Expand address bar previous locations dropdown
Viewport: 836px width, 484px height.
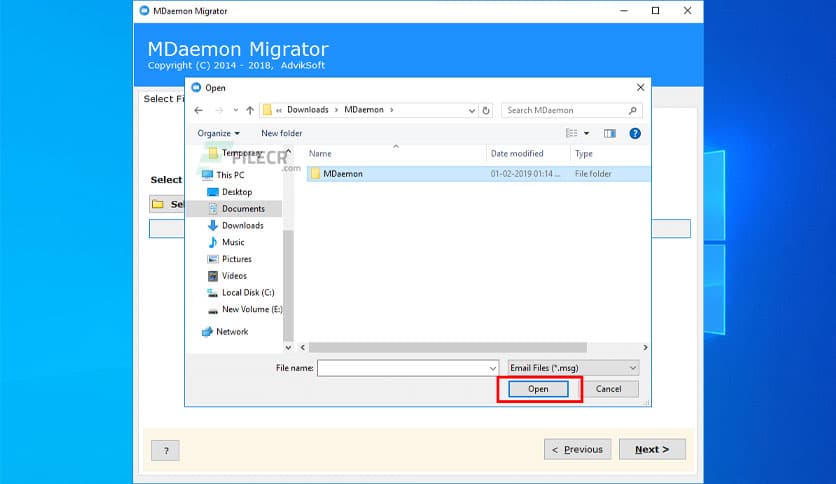[x=471, y=110]
